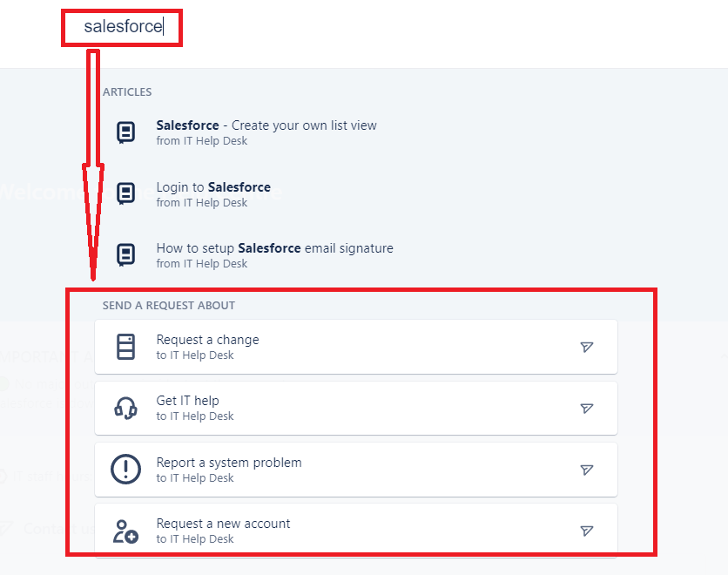The height and width of the screenshot is (575, 728).
Task: Click send arrow on 'Request a new account' row
Action: 587,531
